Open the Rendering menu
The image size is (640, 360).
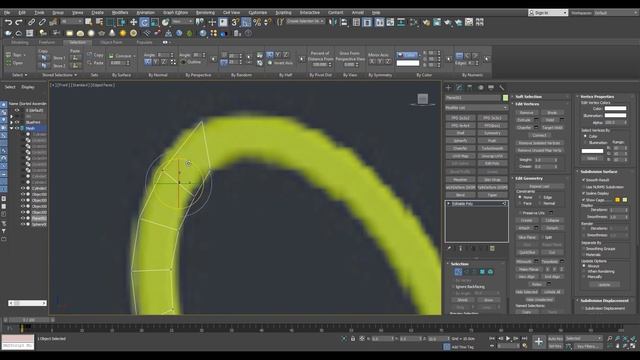click(205, 13)
